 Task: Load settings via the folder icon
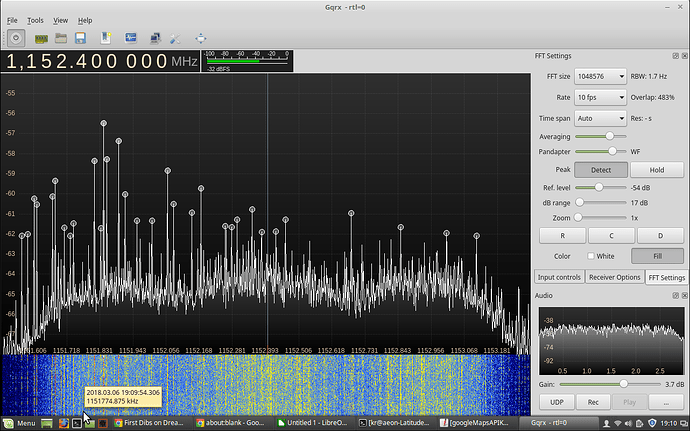[x=61, y=39]
